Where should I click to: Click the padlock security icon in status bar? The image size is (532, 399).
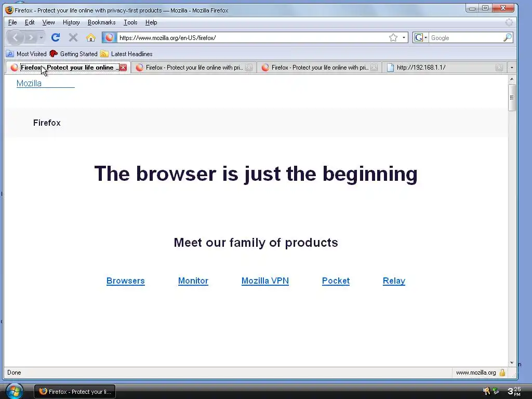point(502,373)
